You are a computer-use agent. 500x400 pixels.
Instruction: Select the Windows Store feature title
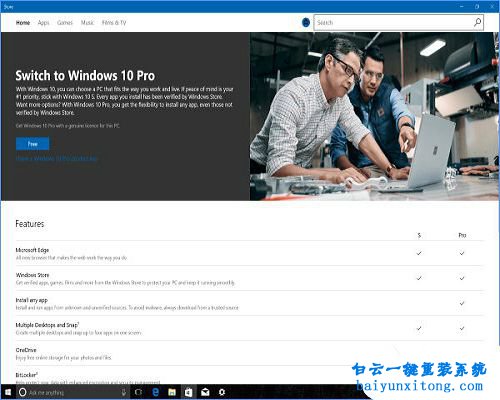[x=32, y=275]
